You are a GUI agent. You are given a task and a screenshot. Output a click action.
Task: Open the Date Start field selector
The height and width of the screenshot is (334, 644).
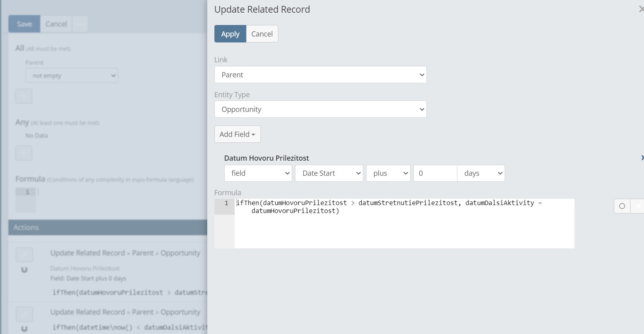point(329,173)
